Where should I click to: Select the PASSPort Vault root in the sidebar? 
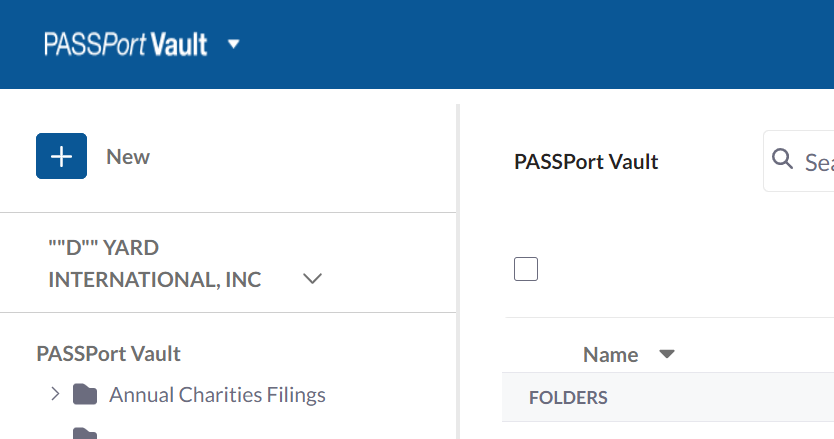click(x=108, y=353)
